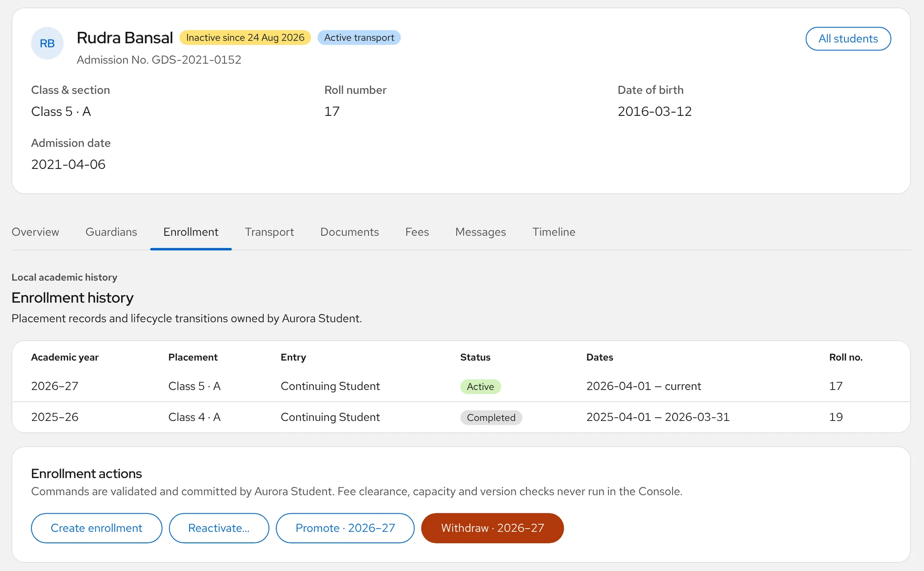Open the All students list
Viewport: 924px width, 571px height.
[x=848, y=39]
